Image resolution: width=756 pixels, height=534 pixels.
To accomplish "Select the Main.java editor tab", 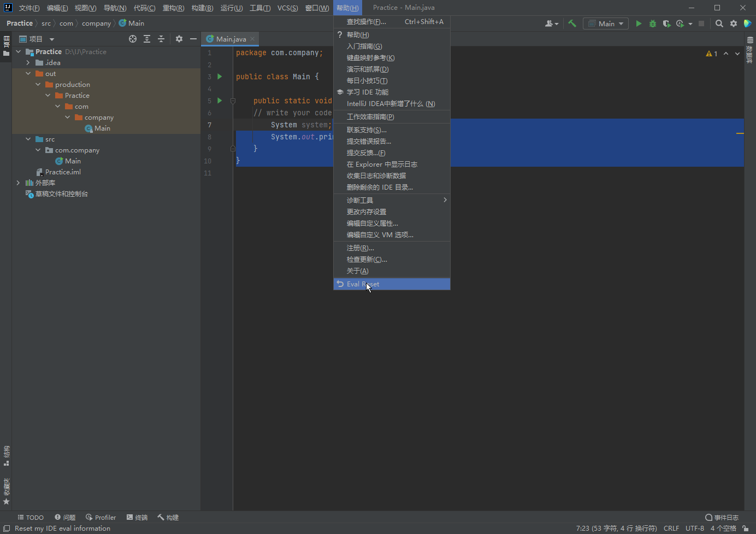I will [x=231, y=39].
